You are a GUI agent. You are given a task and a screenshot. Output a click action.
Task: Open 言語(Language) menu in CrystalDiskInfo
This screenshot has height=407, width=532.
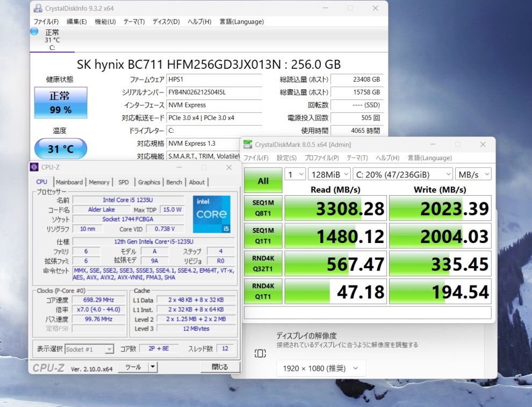coord(242,22)
